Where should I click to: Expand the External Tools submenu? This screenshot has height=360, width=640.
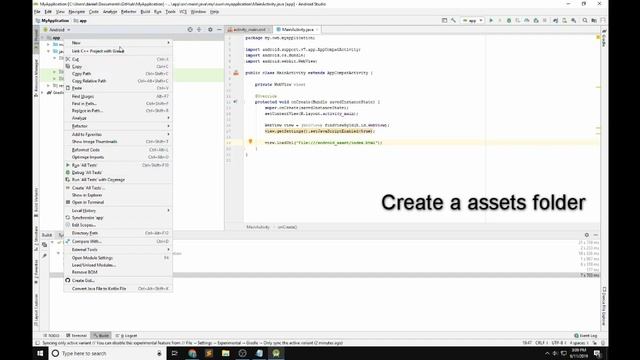[x=118, y=249]
